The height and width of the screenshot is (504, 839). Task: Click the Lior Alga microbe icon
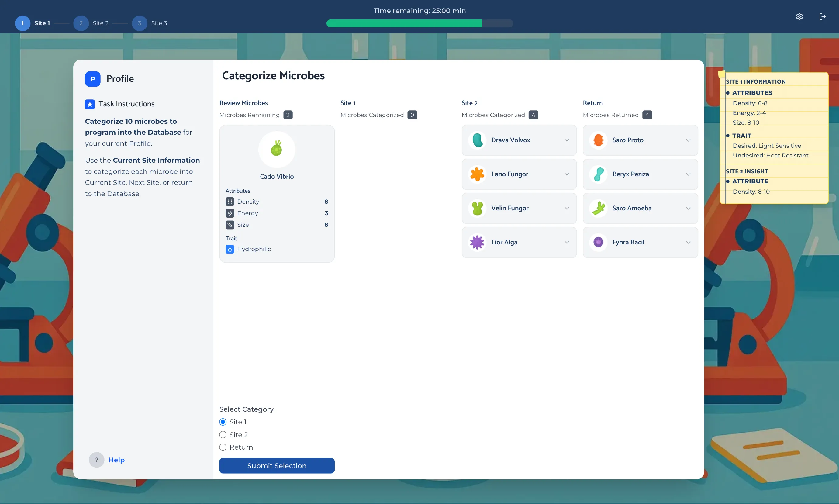click(x=477, y=243)
